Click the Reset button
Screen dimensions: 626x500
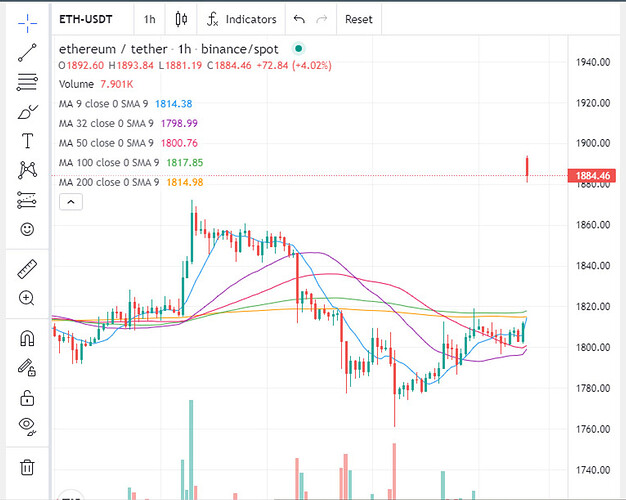[x=358, y=19]
